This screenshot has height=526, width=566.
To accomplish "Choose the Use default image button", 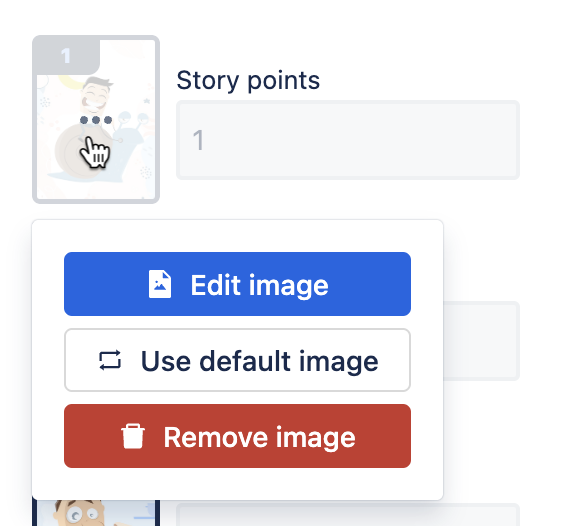I will (238, 360).
